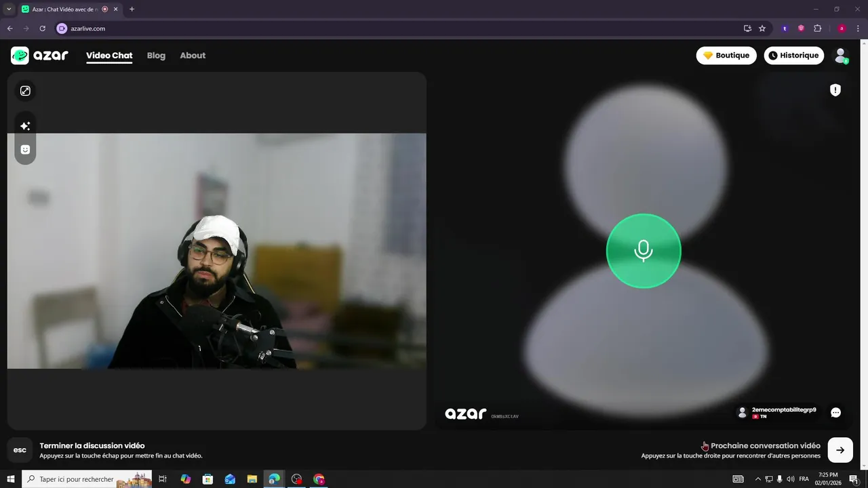Open the smiley face filter icon
Image resolution: width=868 pixels, height=488 pixels.
tap(25, 150)
